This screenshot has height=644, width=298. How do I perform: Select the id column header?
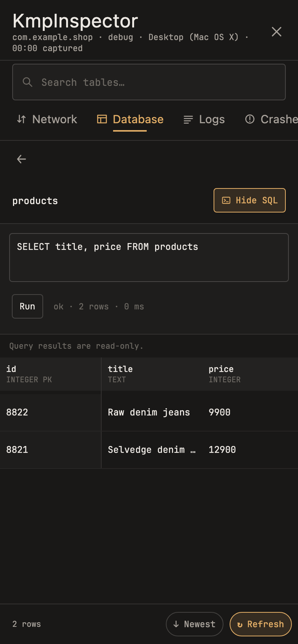pos(50,374)
